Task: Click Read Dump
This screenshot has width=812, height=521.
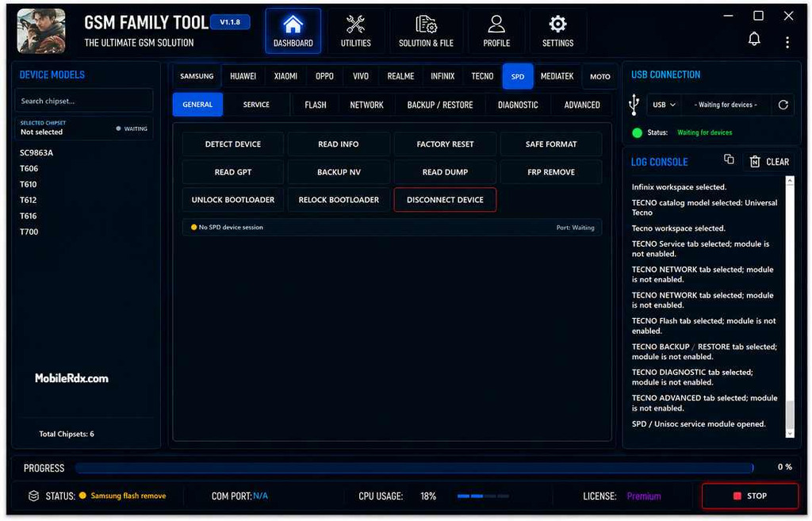Action: coord(445,172)
